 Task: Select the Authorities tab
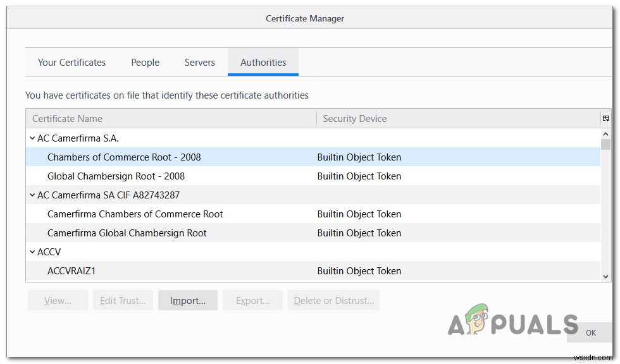[263, 62]
